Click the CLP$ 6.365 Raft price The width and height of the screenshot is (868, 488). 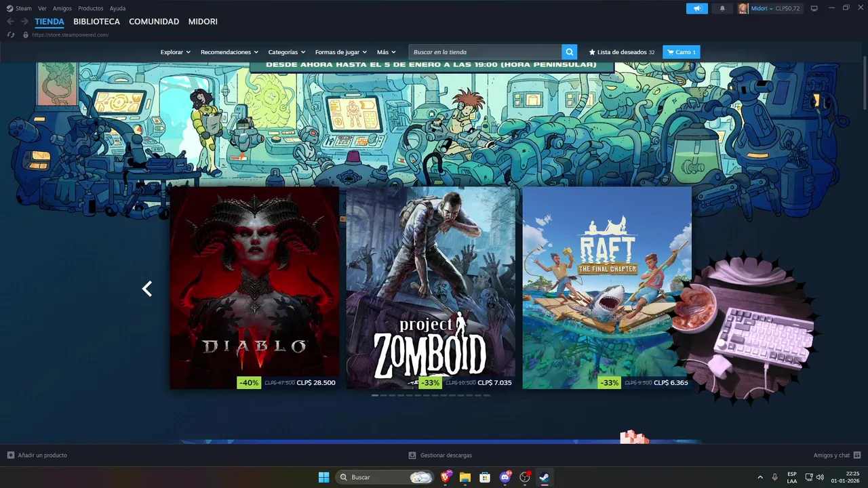(671, 382)
